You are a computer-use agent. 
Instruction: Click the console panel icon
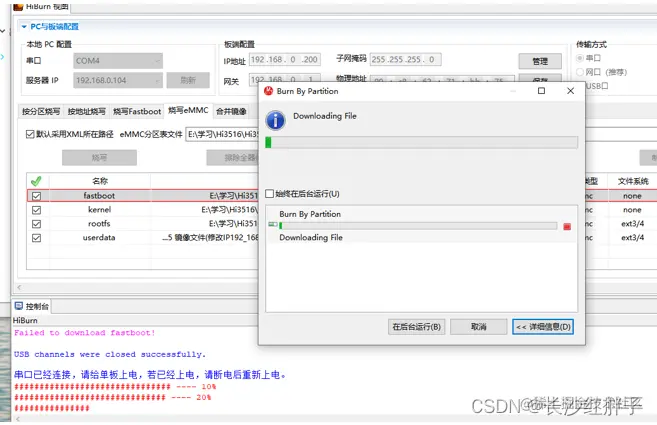[19, 306]
